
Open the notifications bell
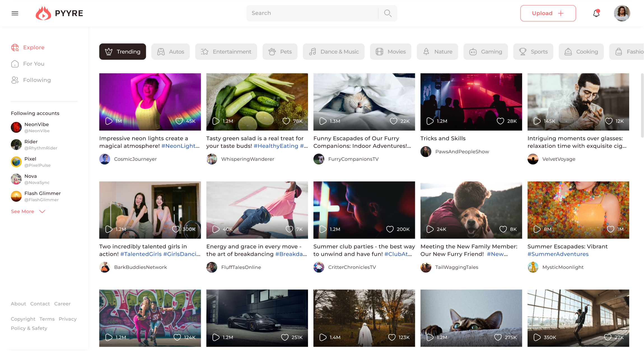click(596, 13)
